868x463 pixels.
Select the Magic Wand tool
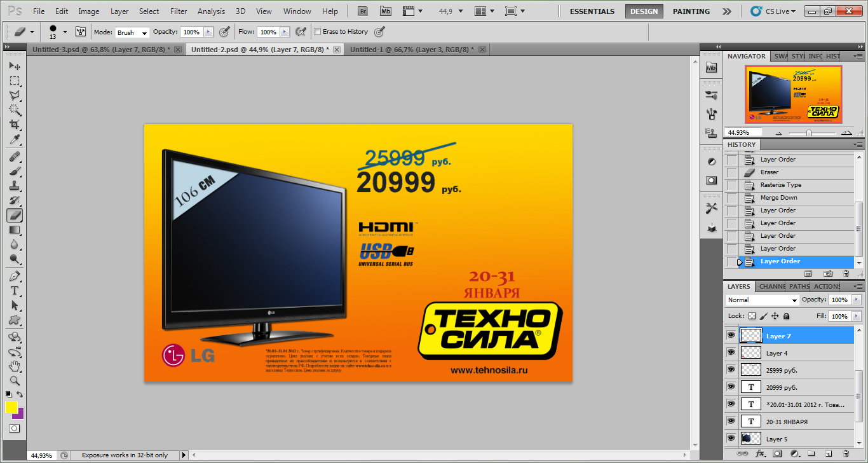[15, 110]
